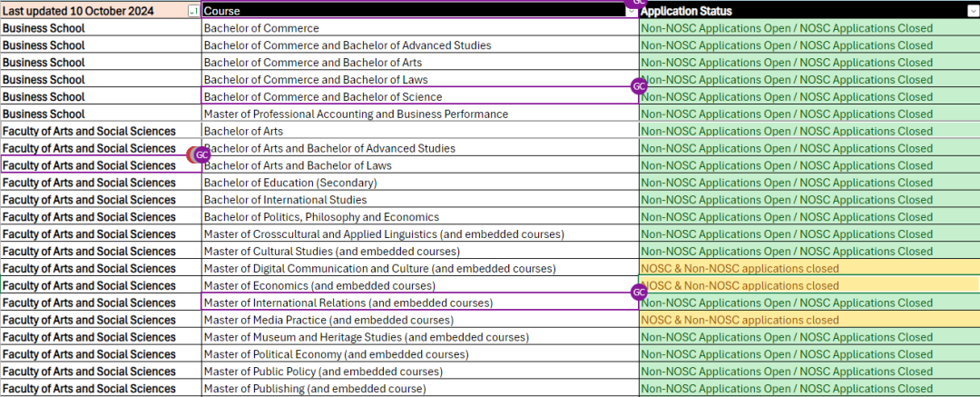Select 'Master of Digital Communication and Culture' cell
980x397 pixels.
pos(420,268)
